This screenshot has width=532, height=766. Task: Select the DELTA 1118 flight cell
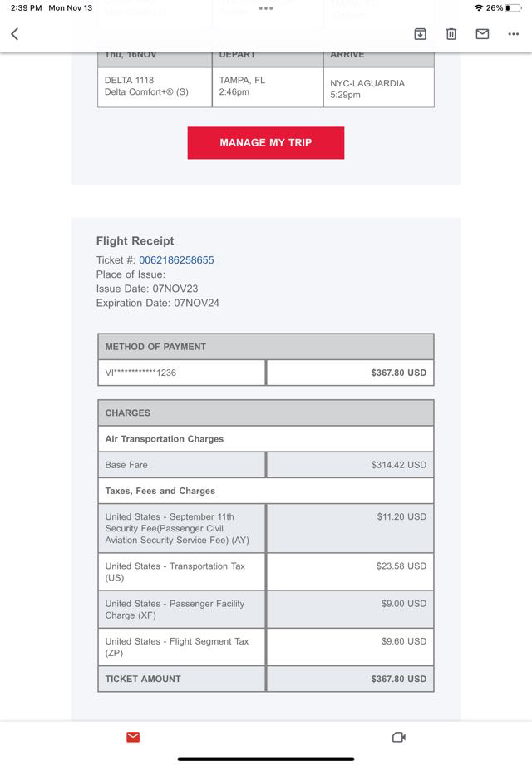(x=155, y=86)
